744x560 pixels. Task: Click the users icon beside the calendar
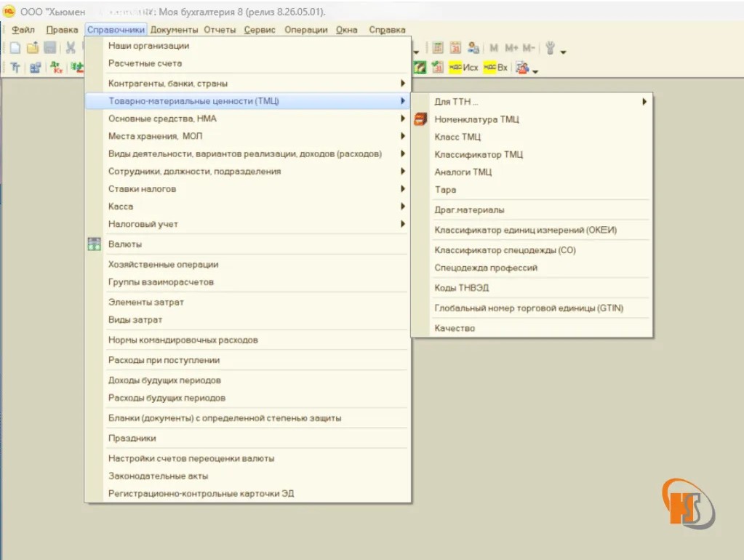click(x=473, y=47)
